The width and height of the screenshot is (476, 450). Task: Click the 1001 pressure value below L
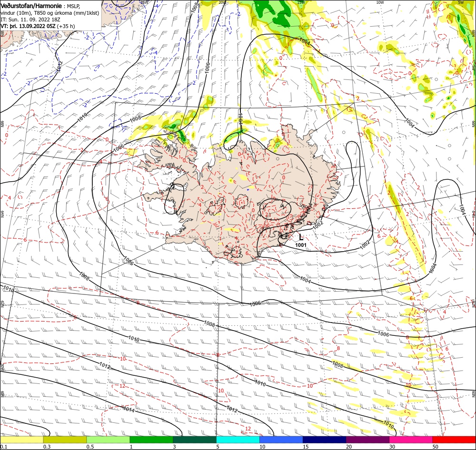(x=301, y=245)
